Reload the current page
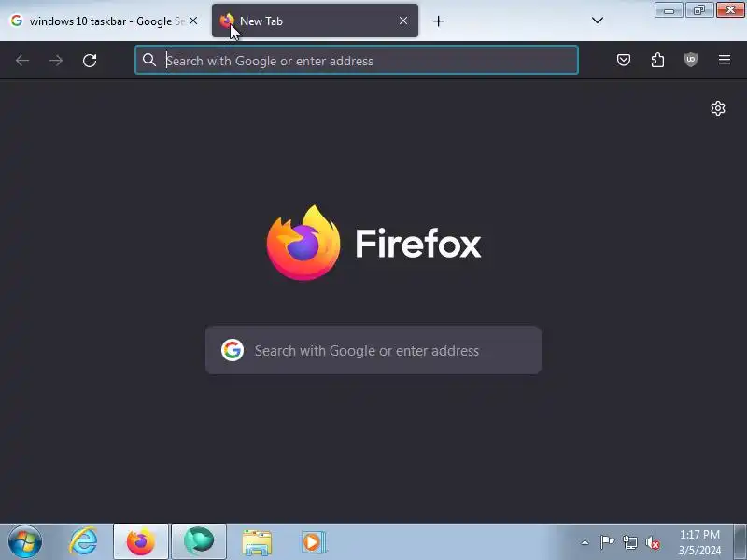 pos(90,61)
